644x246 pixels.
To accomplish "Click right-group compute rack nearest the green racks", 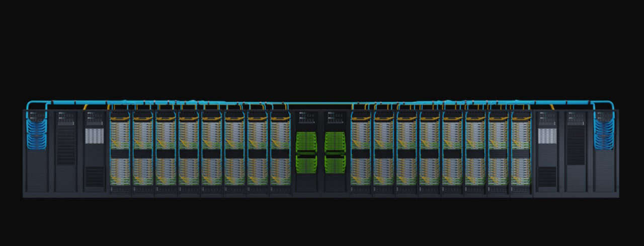I will 361,151.
